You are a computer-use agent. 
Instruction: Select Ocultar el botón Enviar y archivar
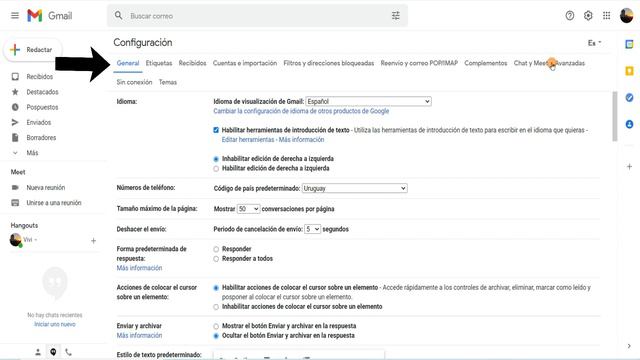(x=216, y=336)
